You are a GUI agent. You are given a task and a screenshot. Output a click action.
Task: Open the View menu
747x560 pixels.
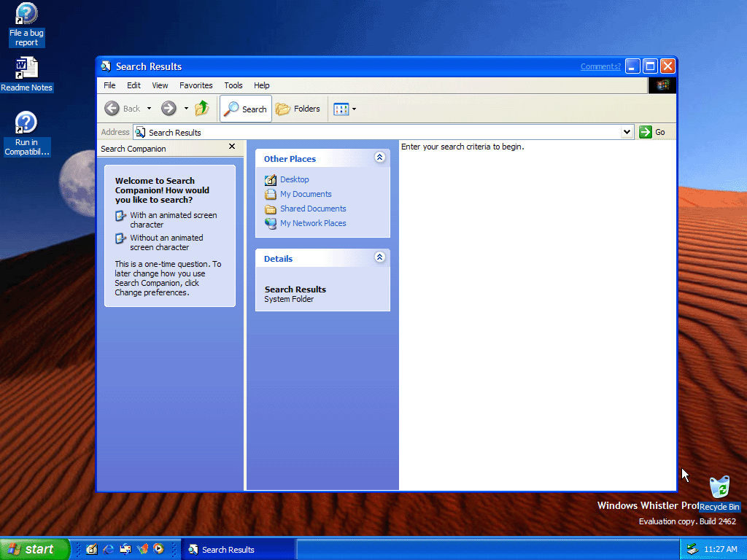pyautogui.click(x=160, y=85)
